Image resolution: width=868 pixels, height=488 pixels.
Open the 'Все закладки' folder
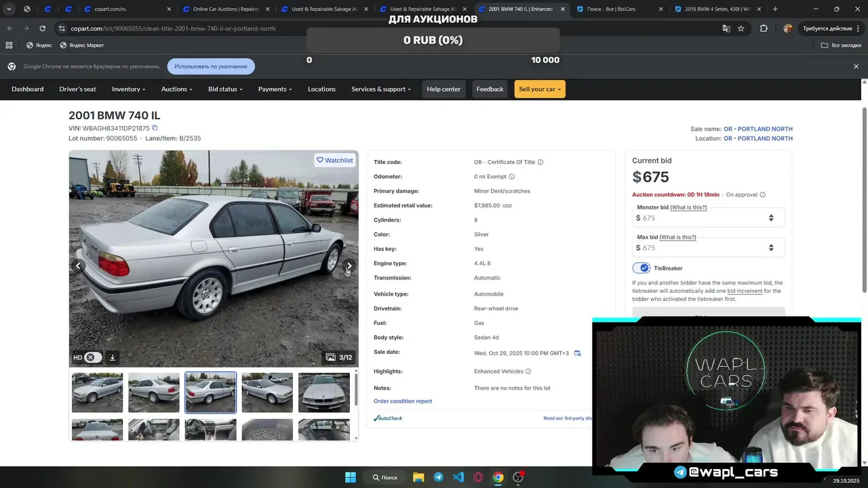[x=841, y=45]
